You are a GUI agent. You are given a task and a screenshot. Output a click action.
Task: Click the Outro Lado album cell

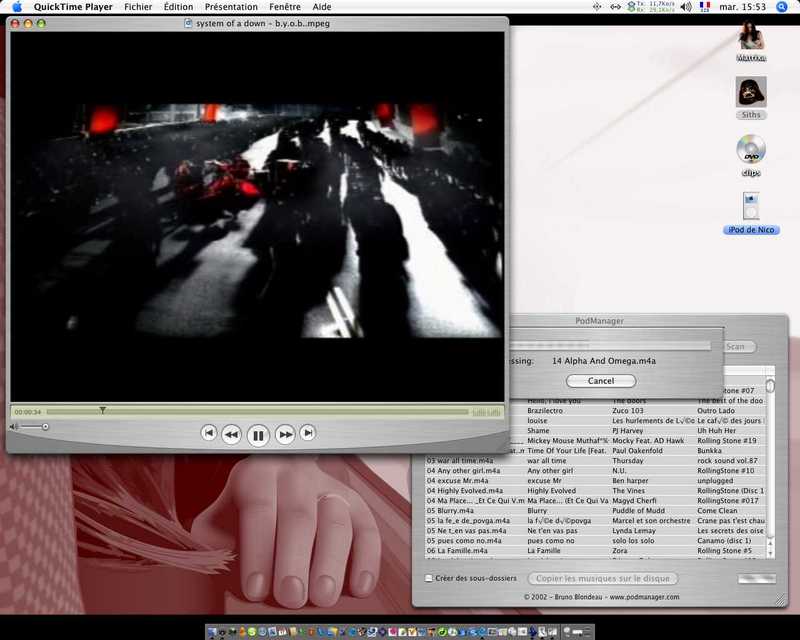point(716,410)
